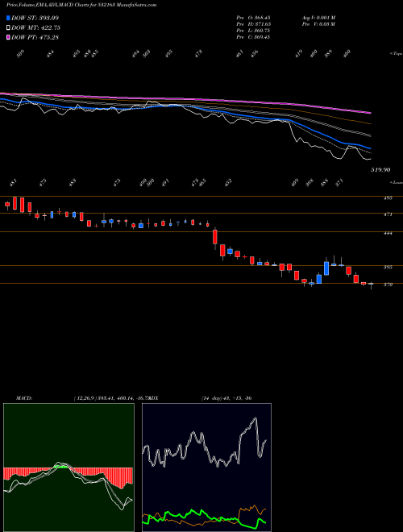
Task: Click the 495 price level axis label
Action: tap(388, 197)
